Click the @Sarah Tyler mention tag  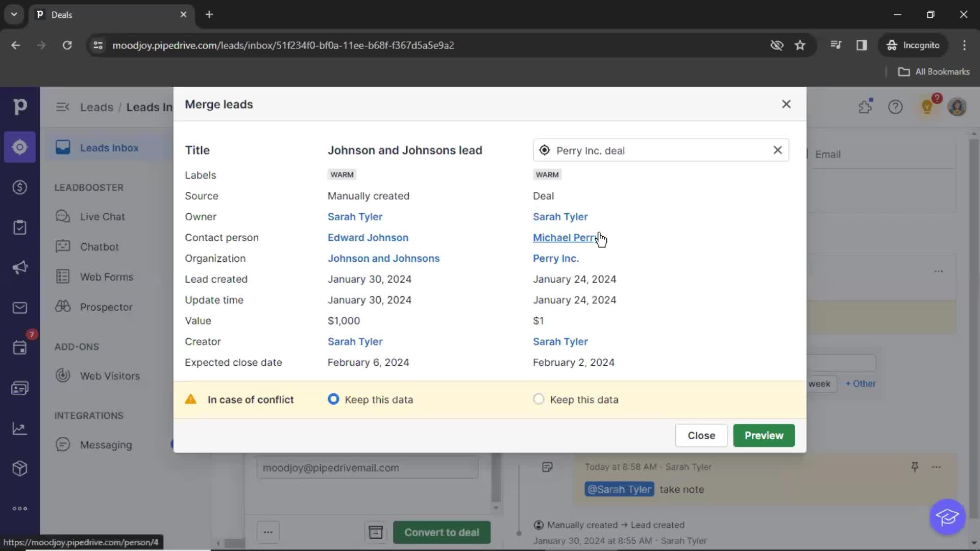tap(619, 489)
